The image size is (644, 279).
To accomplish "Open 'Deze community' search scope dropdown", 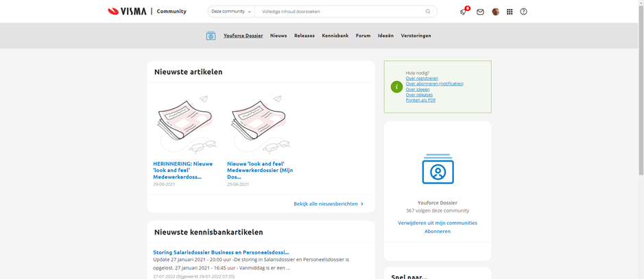I will point(231,12).
